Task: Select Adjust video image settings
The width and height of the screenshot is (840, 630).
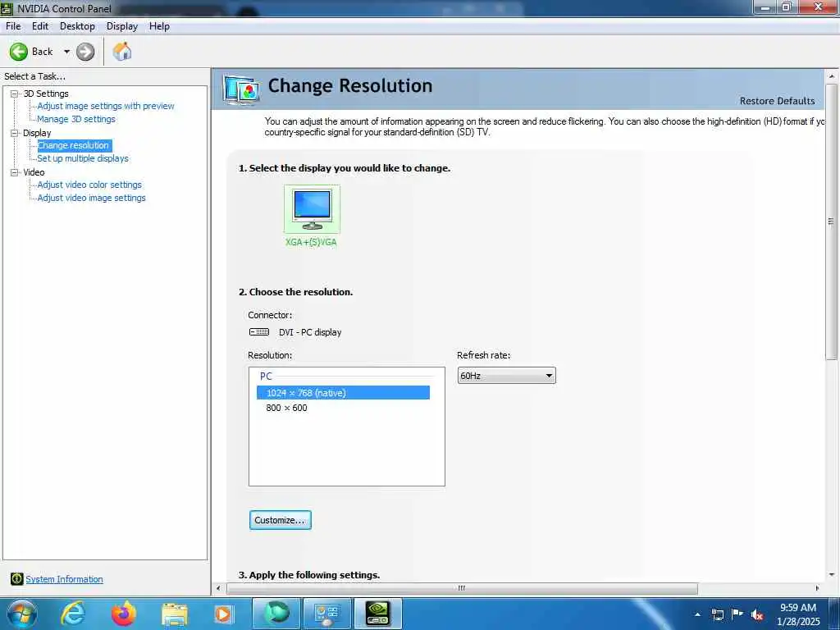Action: (x=92, y=198)
